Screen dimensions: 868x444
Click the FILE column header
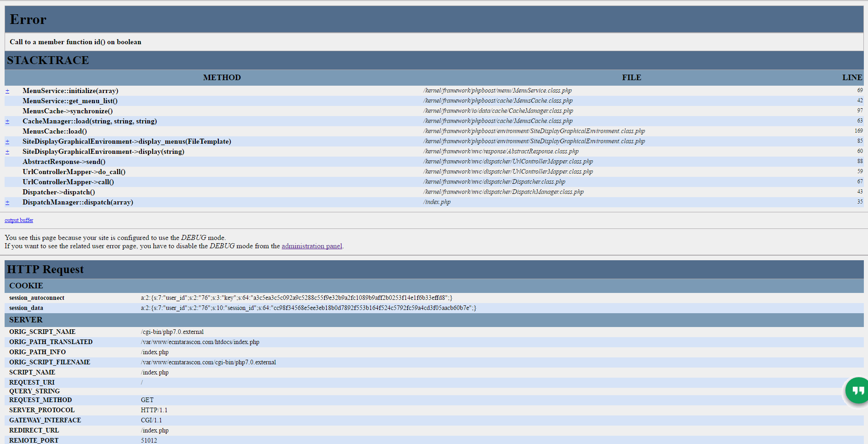631,77
